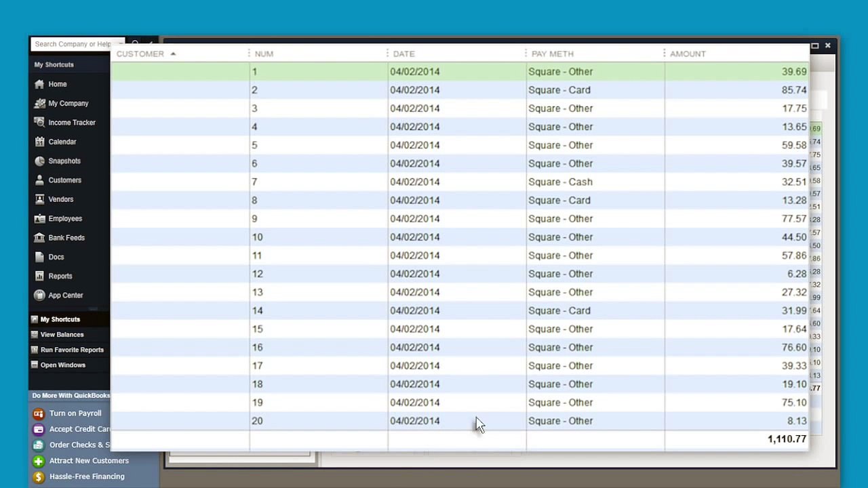Select row 7 Square - Cash
This screenshot has height=488, width=868.
coord(560,182)
